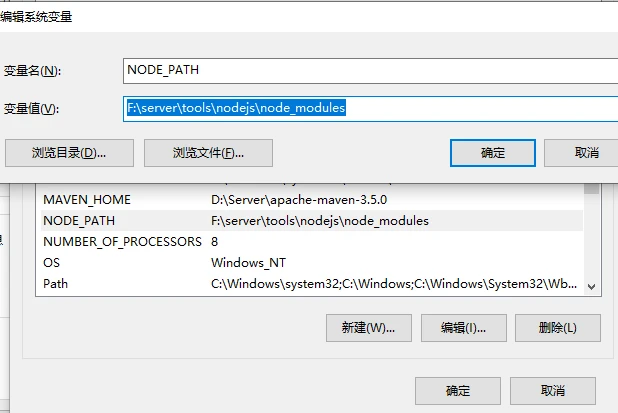618x413 pixels.
Task: Open 浏览目录(D)... directory browser
Action: tap(68, 153)
